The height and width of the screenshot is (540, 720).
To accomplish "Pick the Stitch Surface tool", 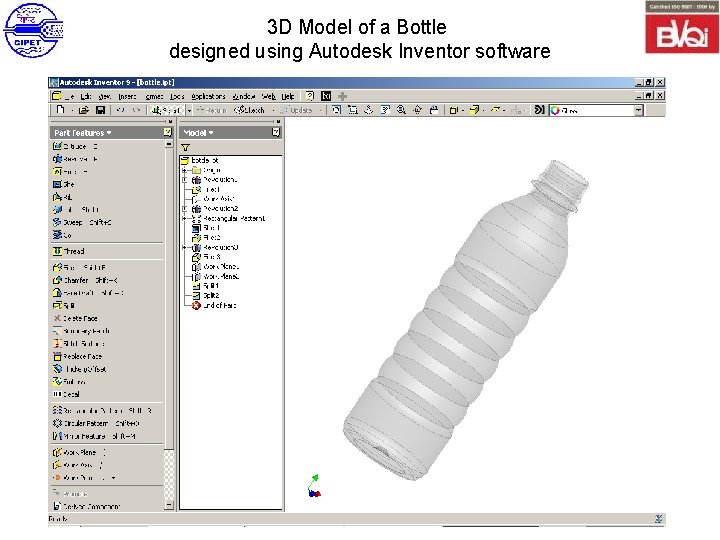I will tap(79, 343).
